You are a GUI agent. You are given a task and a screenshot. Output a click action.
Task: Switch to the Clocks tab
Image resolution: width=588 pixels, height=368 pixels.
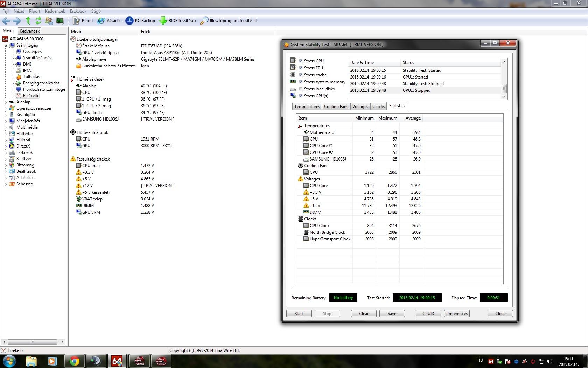pos(378,107)
